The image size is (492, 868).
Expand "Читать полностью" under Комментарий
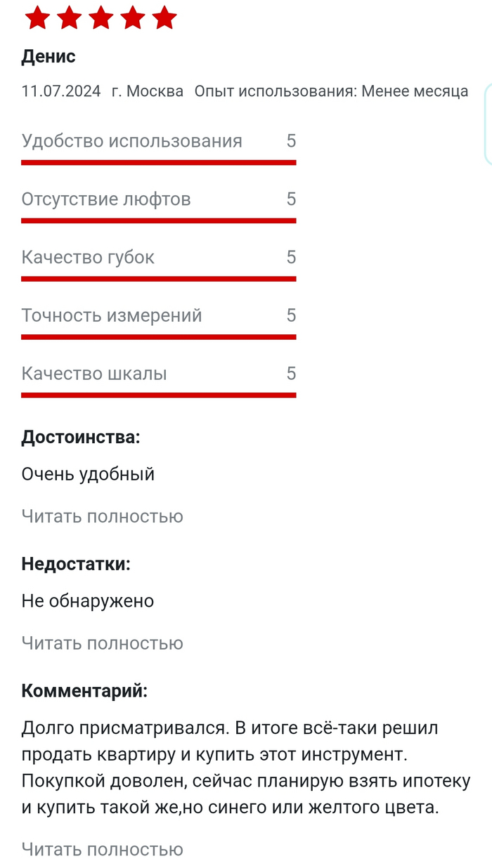102,850
